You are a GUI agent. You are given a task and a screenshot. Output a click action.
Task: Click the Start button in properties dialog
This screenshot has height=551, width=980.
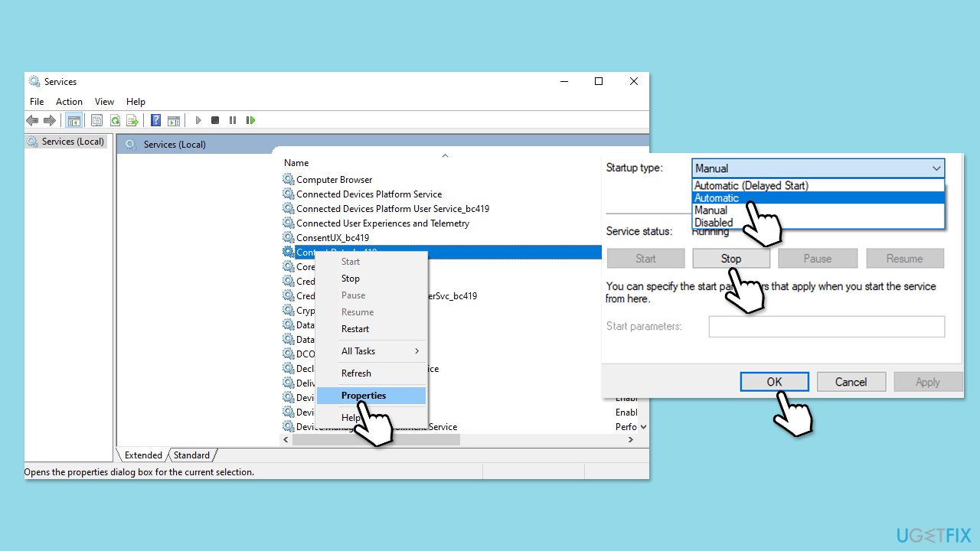[x=645, y=259]
